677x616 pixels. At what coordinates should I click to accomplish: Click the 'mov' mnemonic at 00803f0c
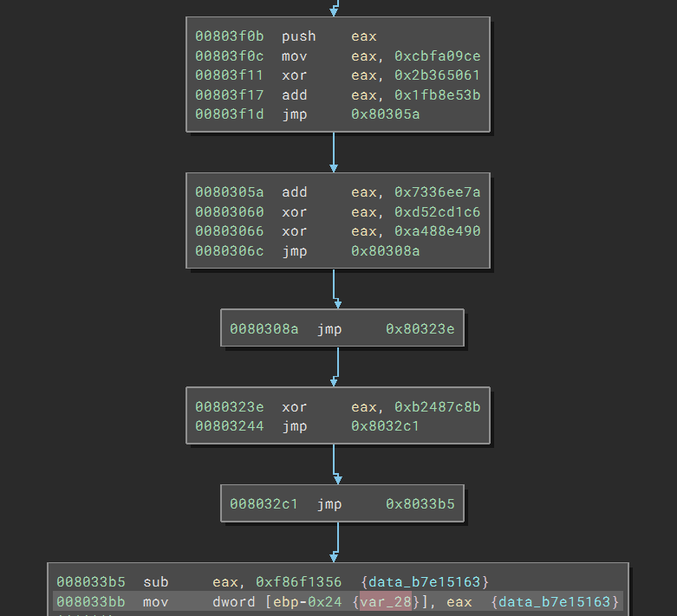(295, 55)
